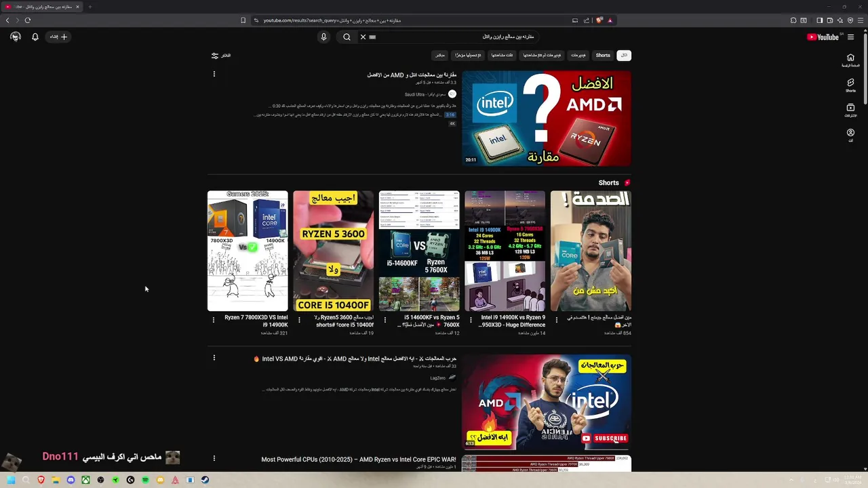The width and height of the screenshot is (868, 488).
Task: Open Spotify from the taskbar
Action: tap(145, 480)
